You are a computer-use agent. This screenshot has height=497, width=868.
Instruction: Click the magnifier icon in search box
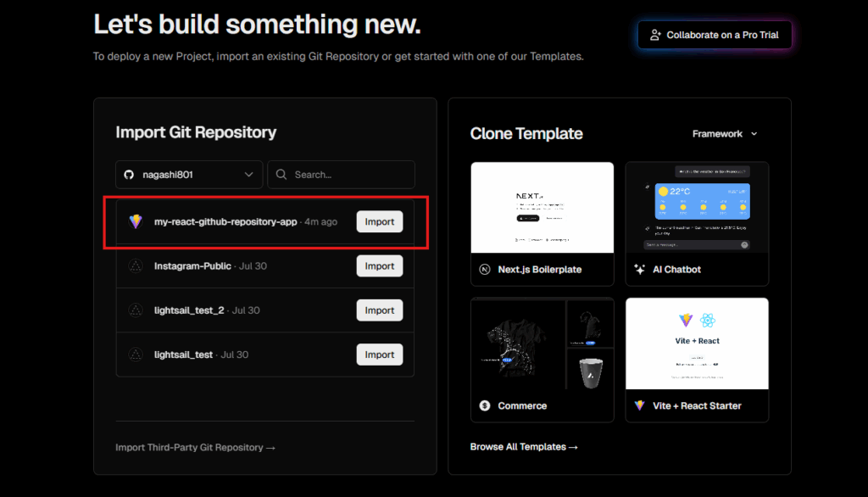pyautogui.click(x=281, y=175)
